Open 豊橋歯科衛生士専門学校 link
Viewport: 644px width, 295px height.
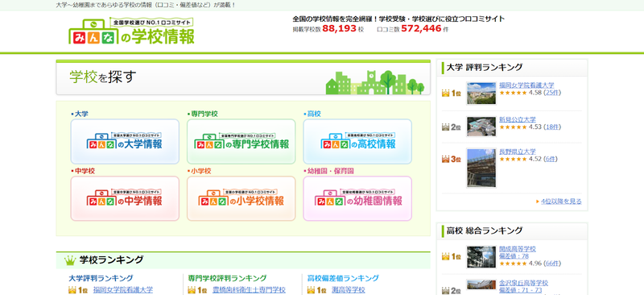(x=249, y=289)
